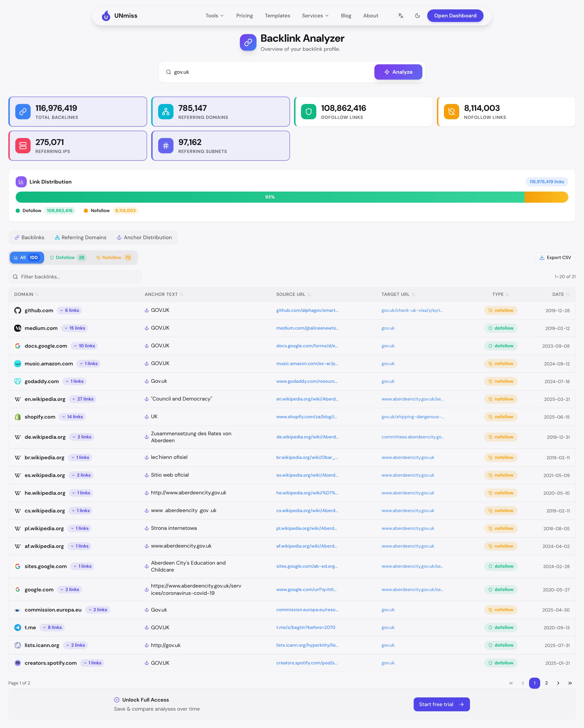
Task: Click the lists.icann.org favicon
Action: pos(18,645)
